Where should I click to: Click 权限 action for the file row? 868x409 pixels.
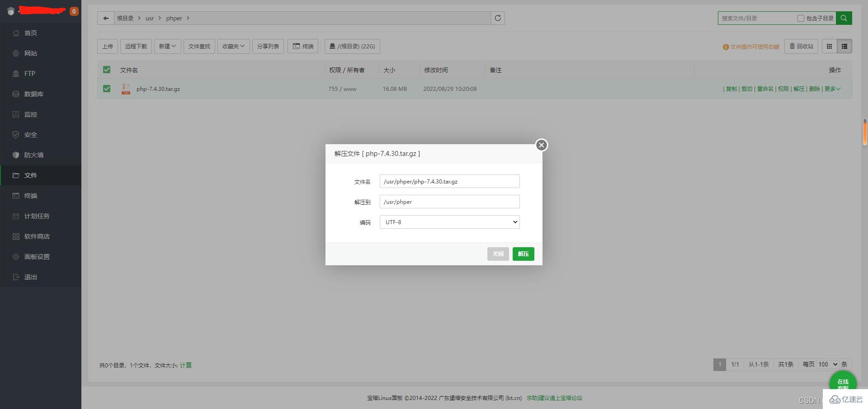pos(783,89)
